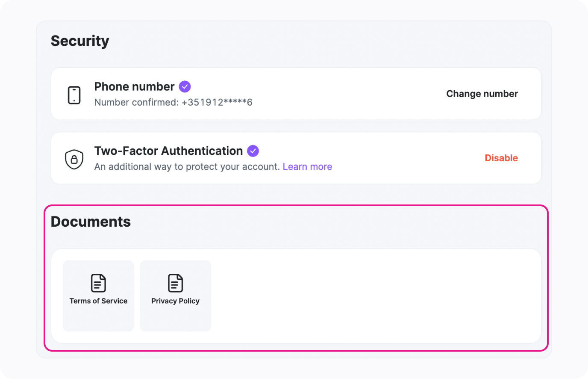Click the Phone number title
588x379 pixels.
134,87
